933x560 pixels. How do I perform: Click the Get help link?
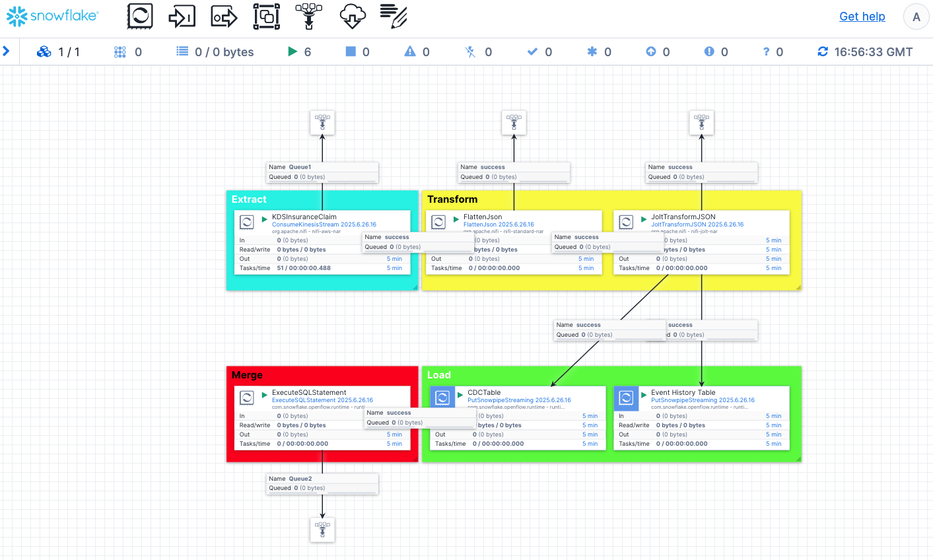tap(862, 17)
